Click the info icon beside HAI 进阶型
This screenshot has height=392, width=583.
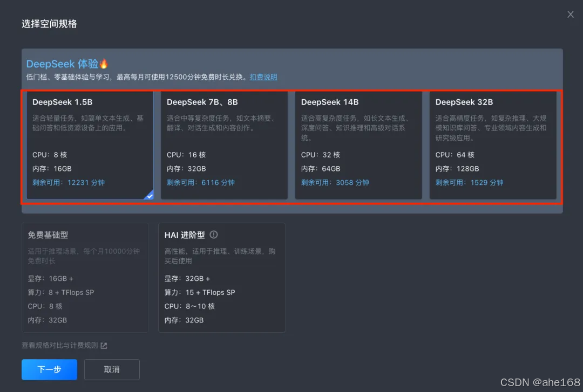(x=214, y=235)
